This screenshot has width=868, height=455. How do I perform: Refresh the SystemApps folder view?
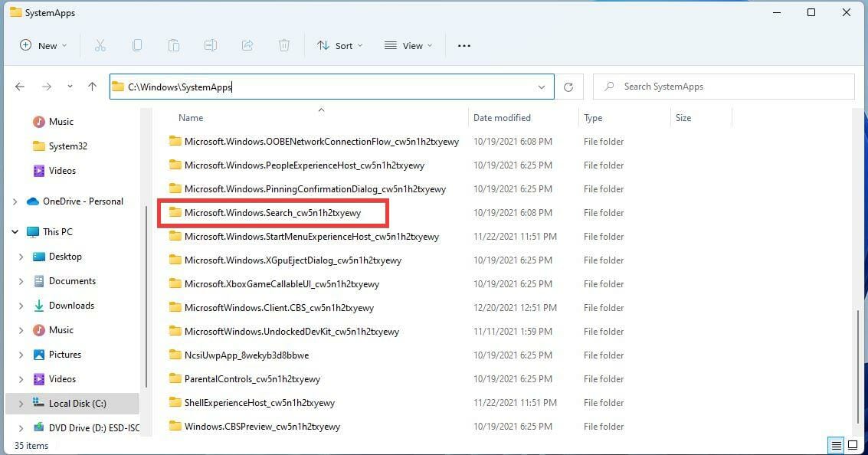[x=568, y=87]
